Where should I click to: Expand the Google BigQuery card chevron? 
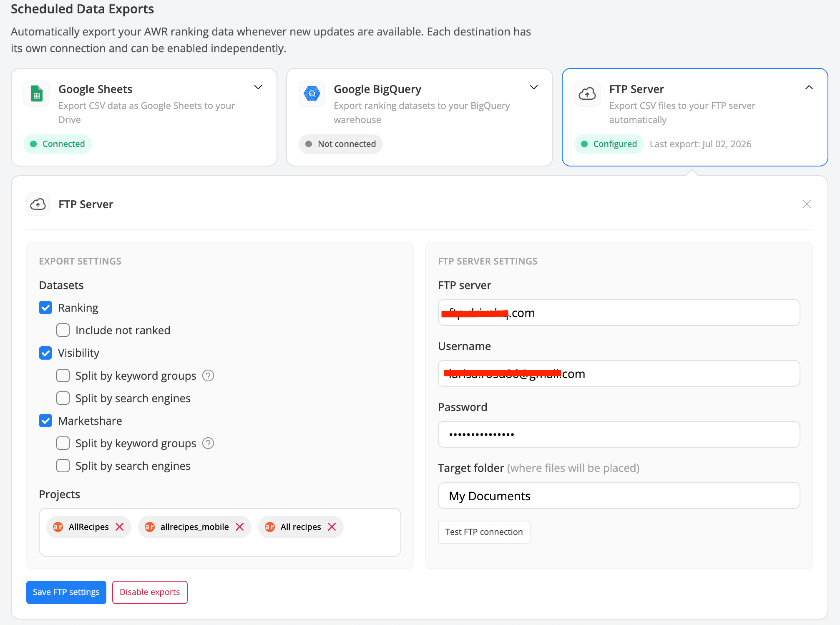(x=534, y=87)
